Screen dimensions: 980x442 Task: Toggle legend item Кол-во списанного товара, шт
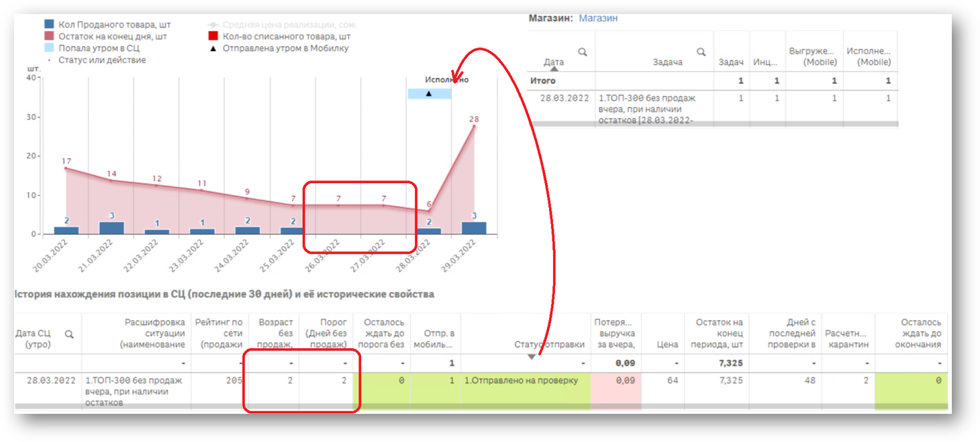click(x=279, y=36)
